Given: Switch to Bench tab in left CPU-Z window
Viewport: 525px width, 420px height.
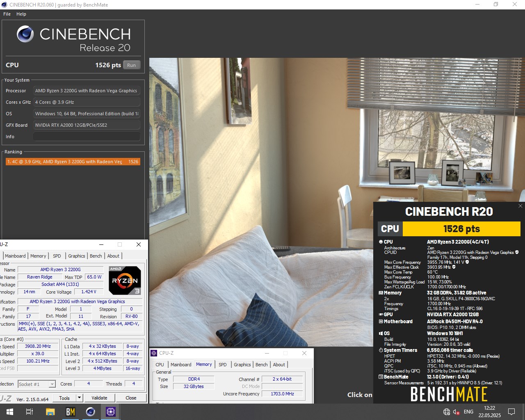Looking at the screenshot, I should [x=96, y=256].
